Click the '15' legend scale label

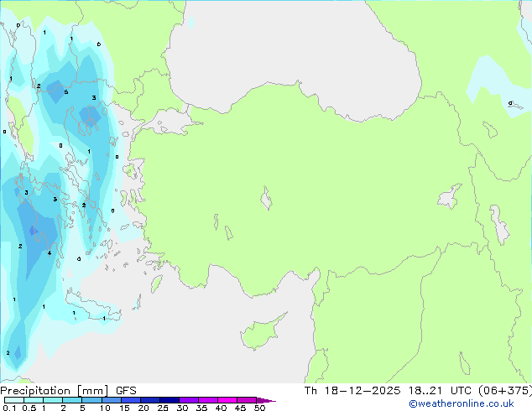click(124, 408)
